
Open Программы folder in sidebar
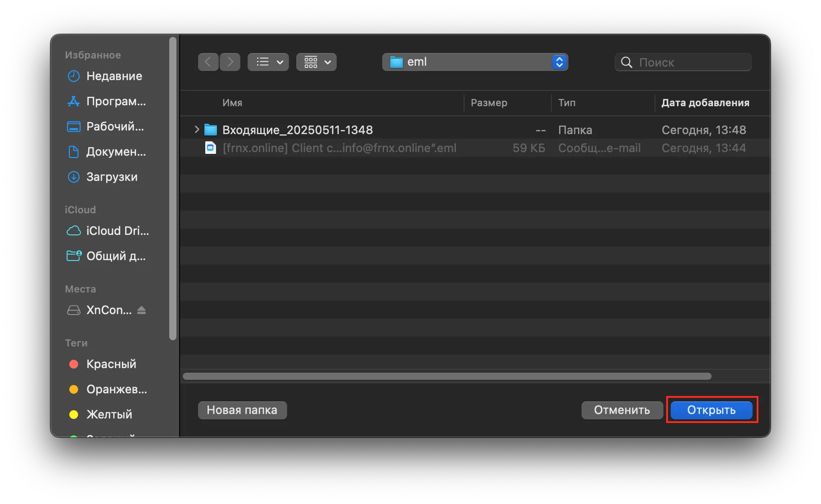click(x=116, y=101)
